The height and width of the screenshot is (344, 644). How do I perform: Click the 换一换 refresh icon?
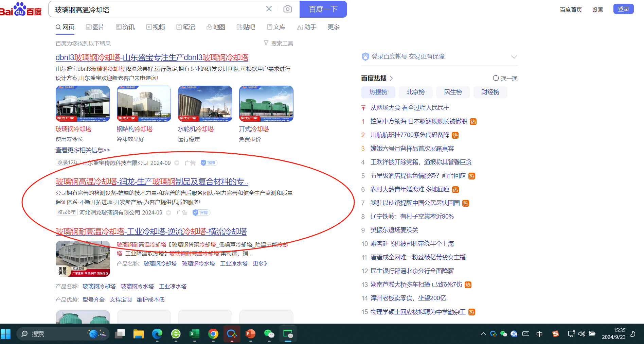(x=496, y=78)
